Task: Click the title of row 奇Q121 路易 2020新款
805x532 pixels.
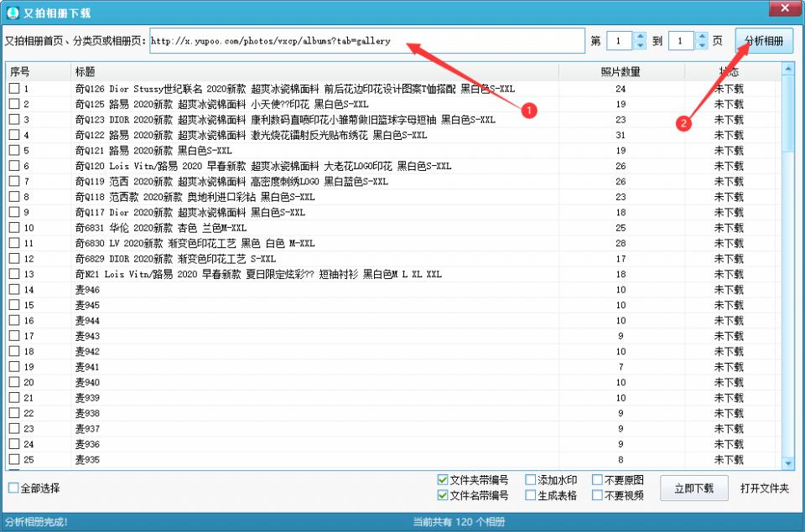Action: pos(153,150)
